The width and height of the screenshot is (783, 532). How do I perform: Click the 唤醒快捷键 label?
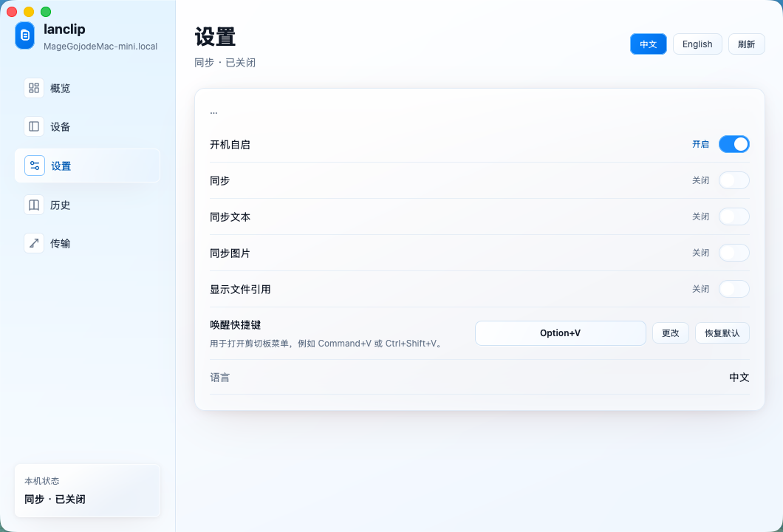[x=235, y=325]
